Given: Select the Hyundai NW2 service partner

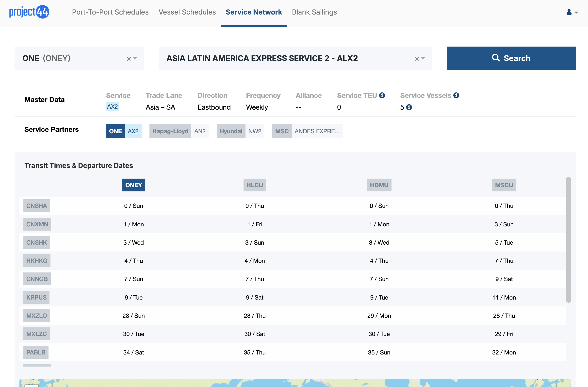Looking at the screenshot, I should coord(240,131).
